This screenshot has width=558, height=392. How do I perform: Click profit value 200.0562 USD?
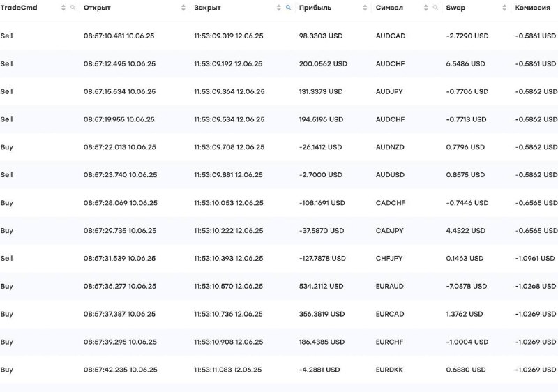[323, 64]
